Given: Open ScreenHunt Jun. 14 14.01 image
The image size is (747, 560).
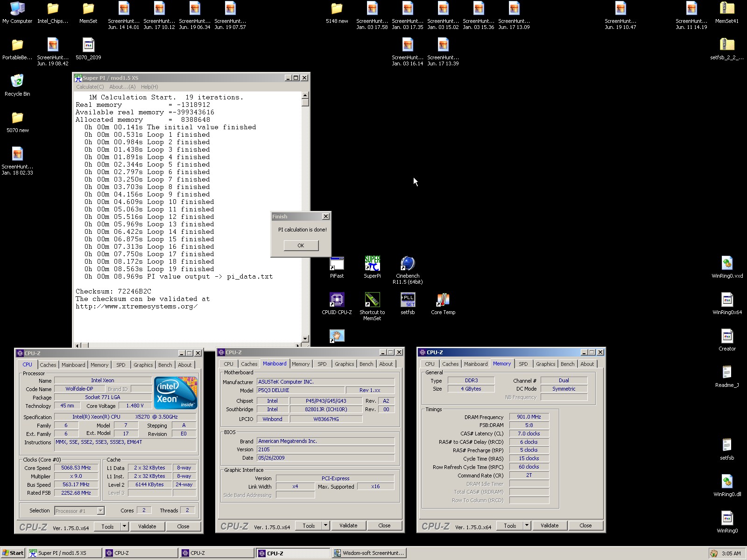Looking at the screenshot, I should tap(124, 15).
